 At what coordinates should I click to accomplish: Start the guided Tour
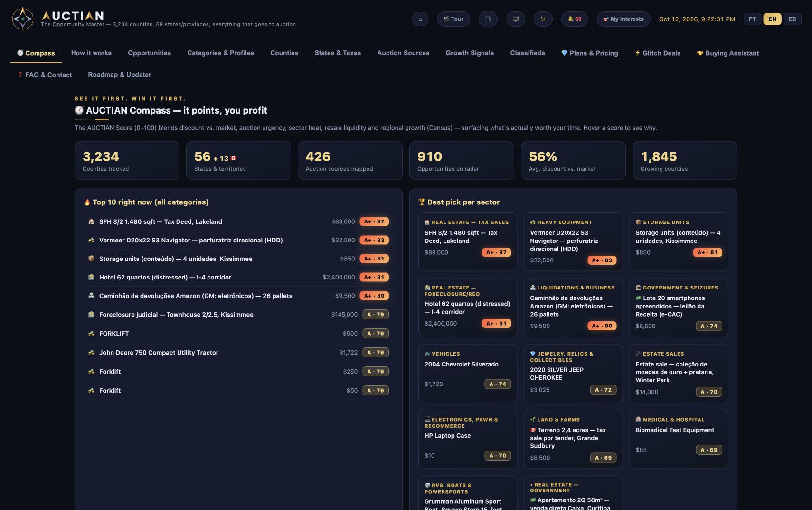453,19
